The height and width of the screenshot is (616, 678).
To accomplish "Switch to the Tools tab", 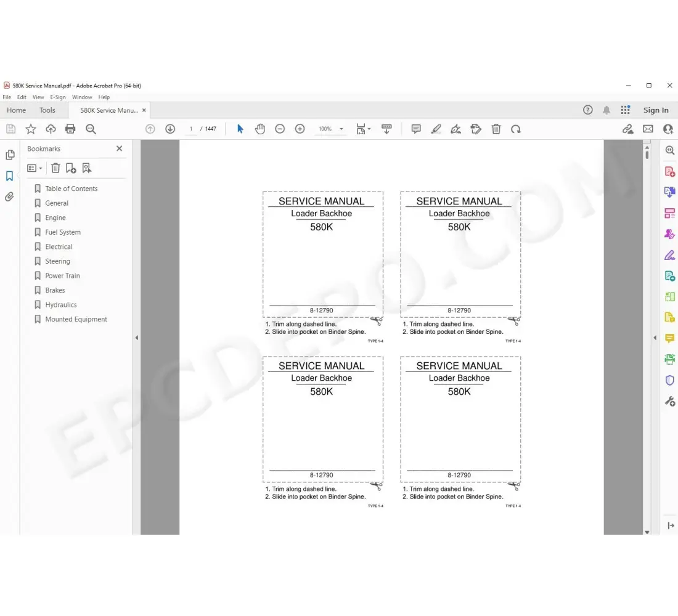I will [x=47, y=110].
